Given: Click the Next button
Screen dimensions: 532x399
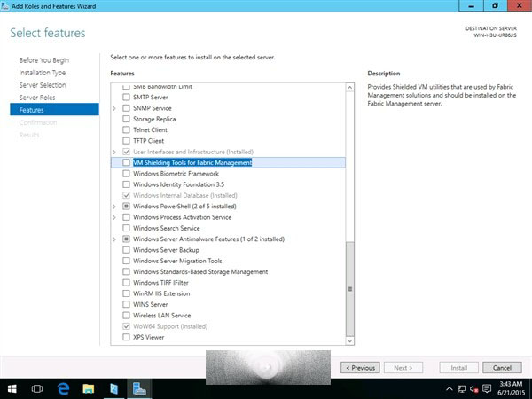Looking at the screenshot, I should [x=403, y=368].
